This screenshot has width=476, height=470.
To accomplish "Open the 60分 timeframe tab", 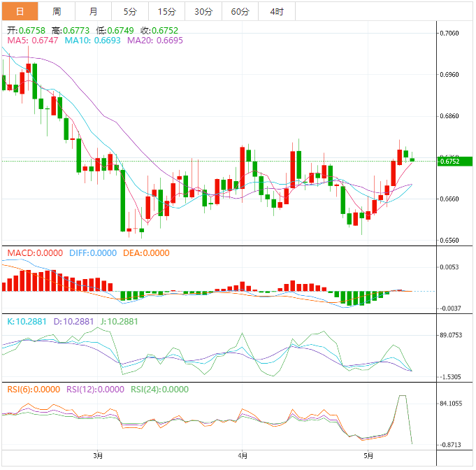I will click(240, 11).
